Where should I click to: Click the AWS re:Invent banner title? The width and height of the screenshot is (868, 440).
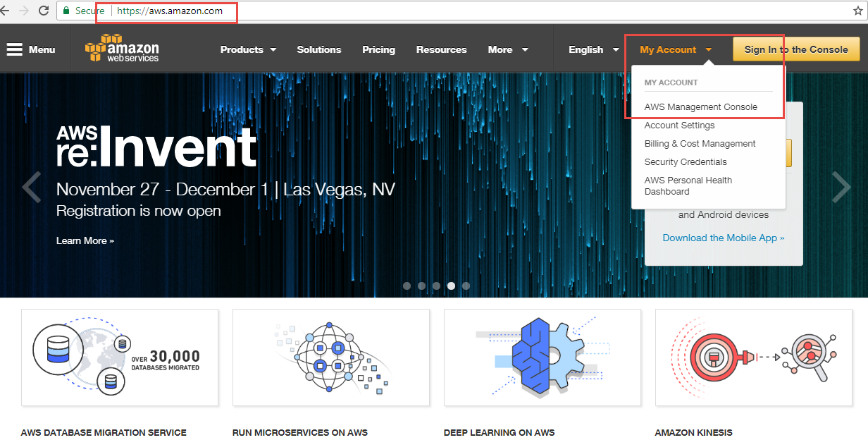[x=156, y=146]
